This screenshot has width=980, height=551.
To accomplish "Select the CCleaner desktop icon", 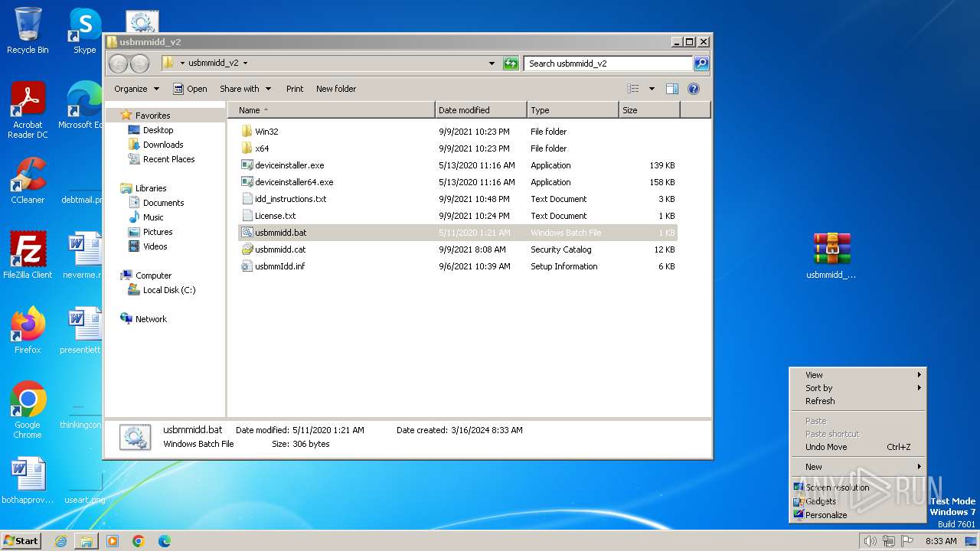I will pos(28,181).
